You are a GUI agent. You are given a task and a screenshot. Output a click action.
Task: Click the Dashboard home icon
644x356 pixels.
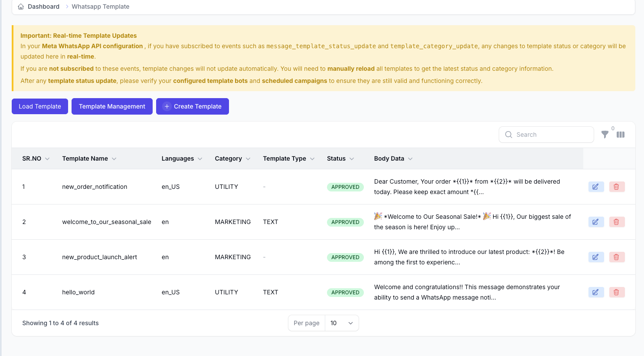21,7
